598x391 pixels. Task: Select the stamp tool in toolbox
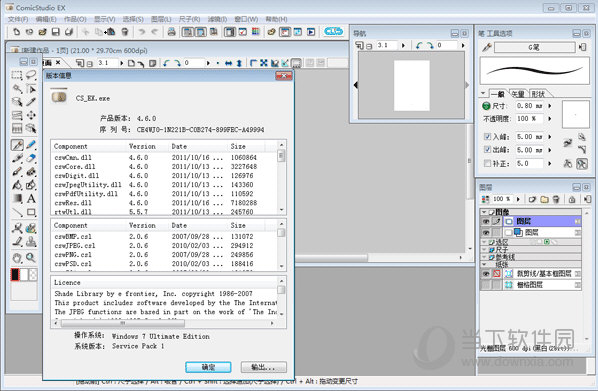(31, 242)
